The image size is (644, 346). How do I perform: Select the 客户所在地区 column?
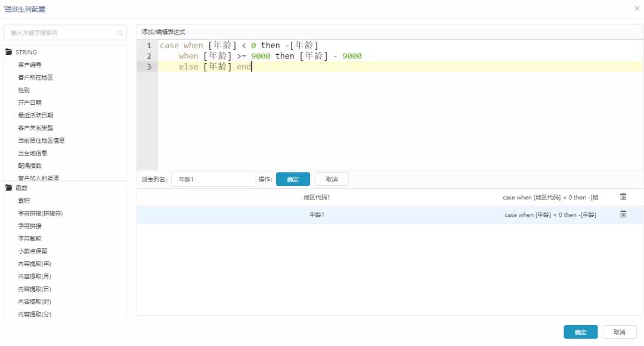[x=35, y=77]
